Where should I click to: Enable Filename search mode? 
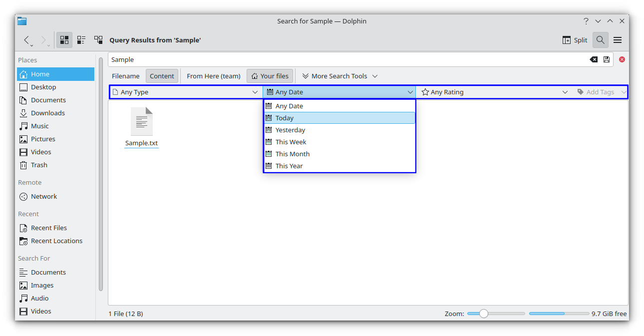tap(125, 76)
